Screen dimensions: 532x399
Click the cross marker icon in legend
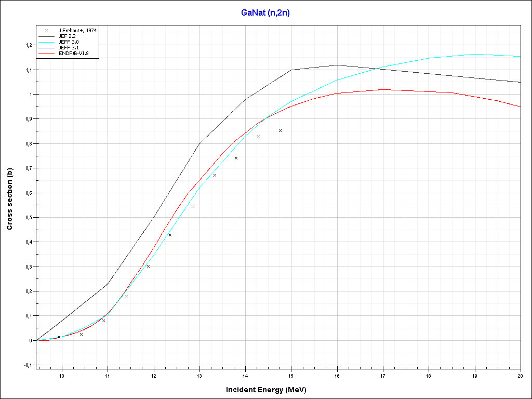click(46, 31)
